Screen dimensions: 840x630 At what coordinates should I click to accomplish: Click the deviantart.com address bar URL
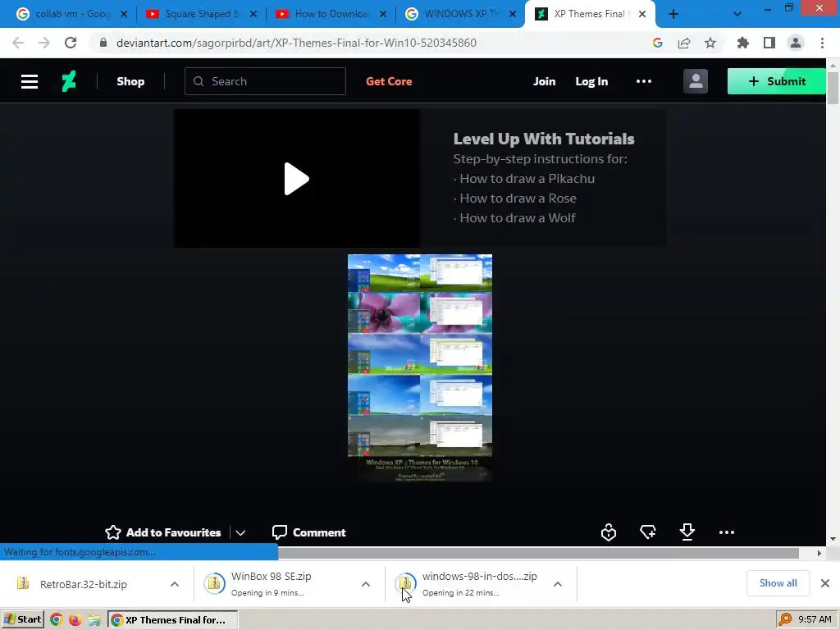[x=296, y=43]
